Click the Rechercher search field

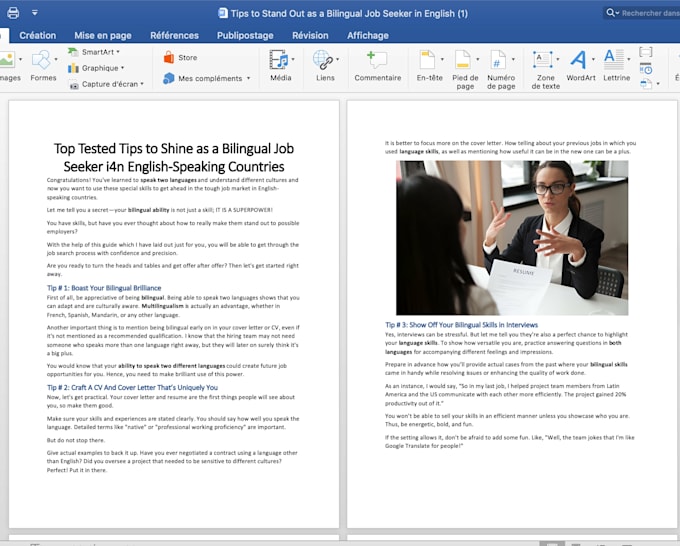(x=642, y=13)
